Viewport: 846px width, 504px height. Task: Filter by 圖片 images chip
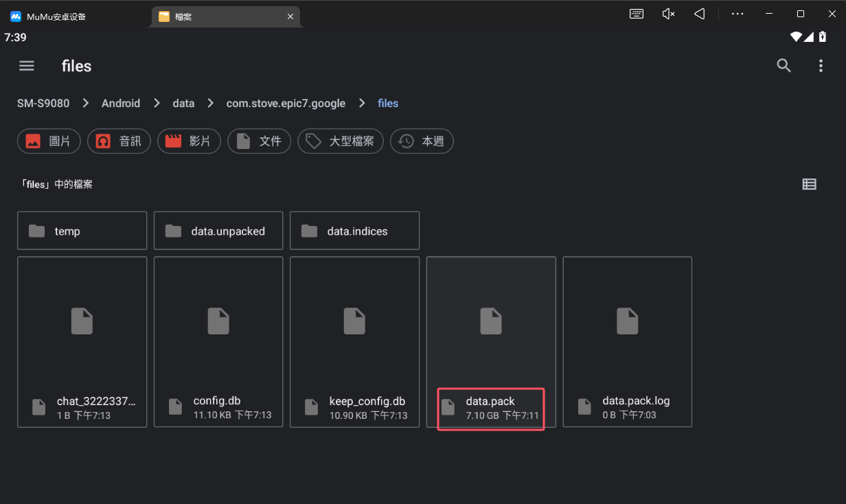coord(49,141)
